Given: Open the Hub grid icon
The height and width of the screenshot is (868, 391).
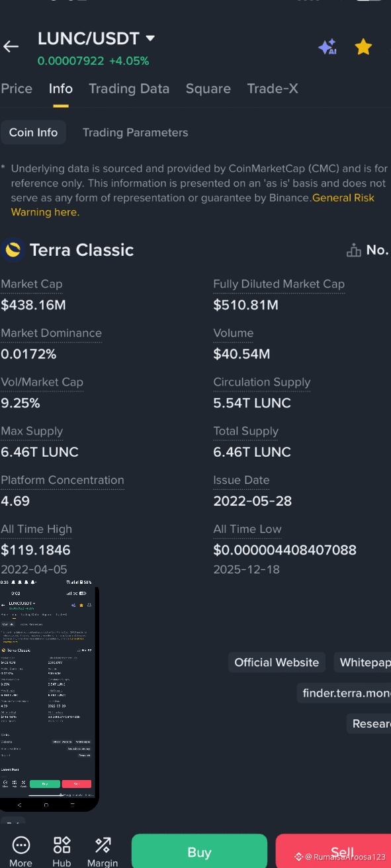Looking at the screenshot, I should point(62,851).
